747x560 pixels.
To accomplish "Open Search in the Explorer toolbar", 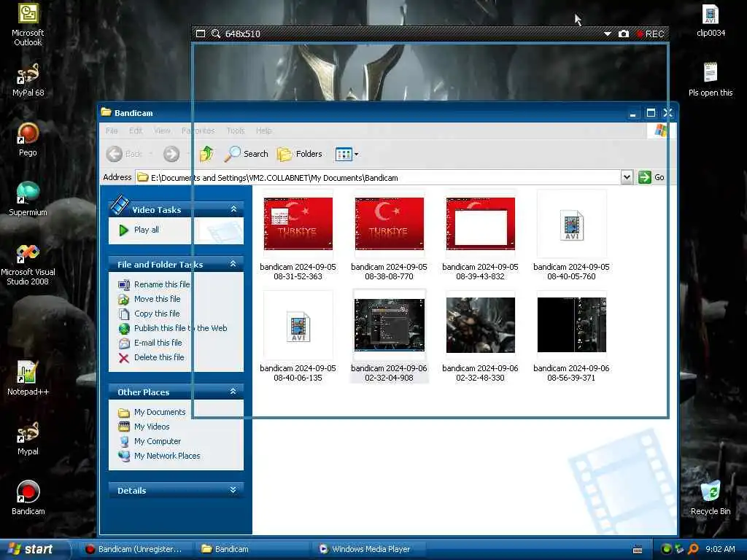I will (247, 154).
